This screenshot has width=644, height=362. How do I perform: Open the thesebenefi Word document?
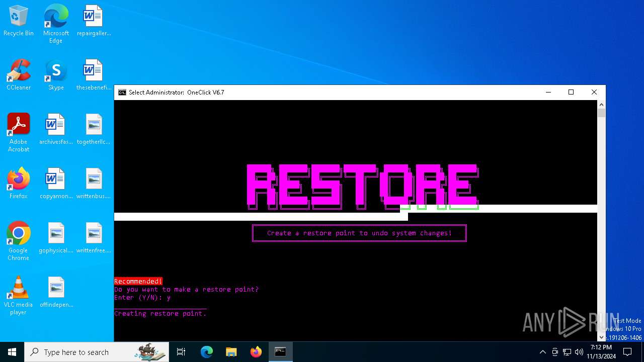point(94,75)
